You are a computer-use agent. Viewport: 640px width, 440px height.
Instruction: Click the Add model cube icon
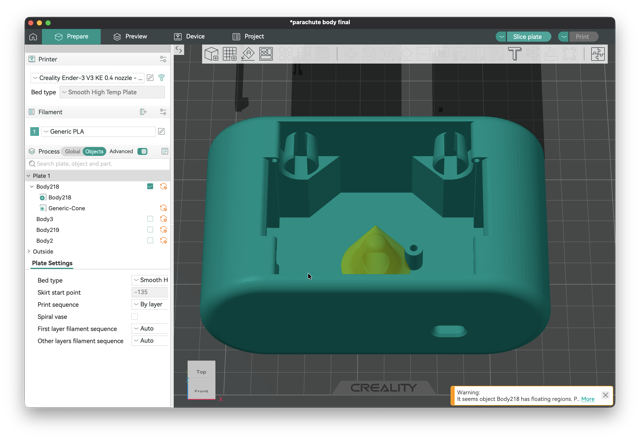point(211,54)
